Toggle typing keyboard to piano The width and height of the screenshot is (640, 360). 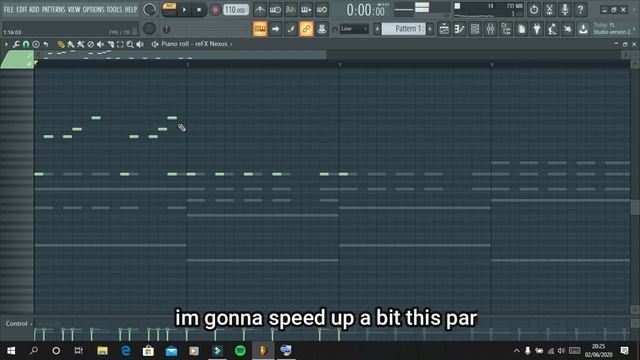tap(260, 29)
